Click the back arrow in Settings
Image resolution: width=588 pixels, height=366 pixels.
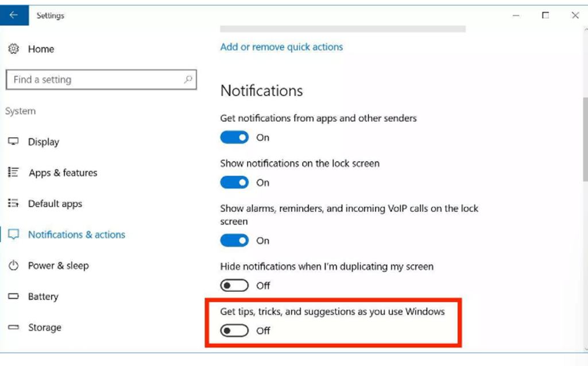(14, 15)
